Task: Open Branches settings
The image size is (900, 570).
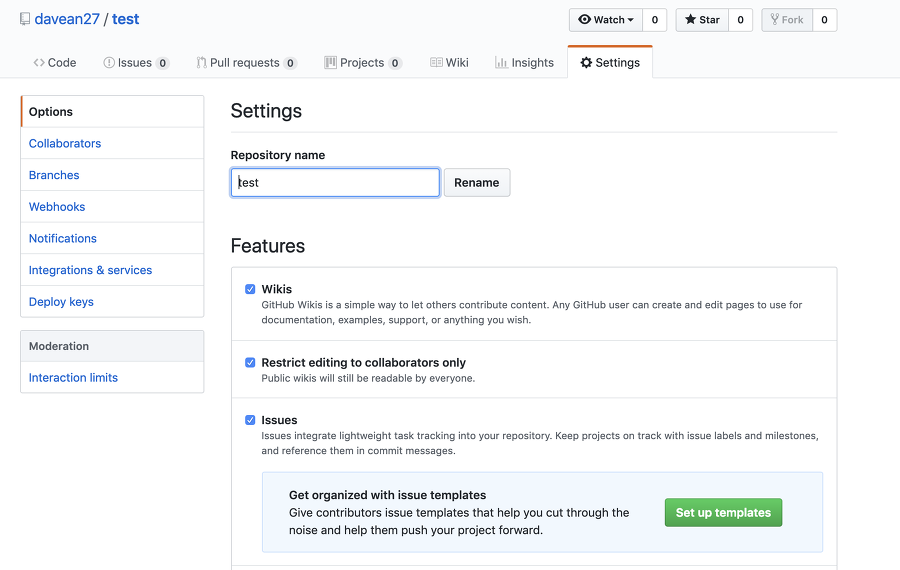Action: click(112, 175)
